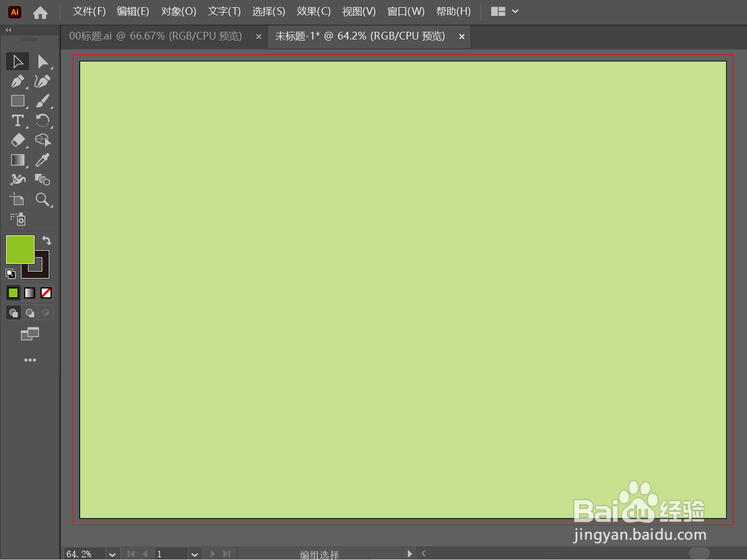This screenshot has height=560, width=747.
Task: Click the 编组选择 status text
Action: (319, 555)
